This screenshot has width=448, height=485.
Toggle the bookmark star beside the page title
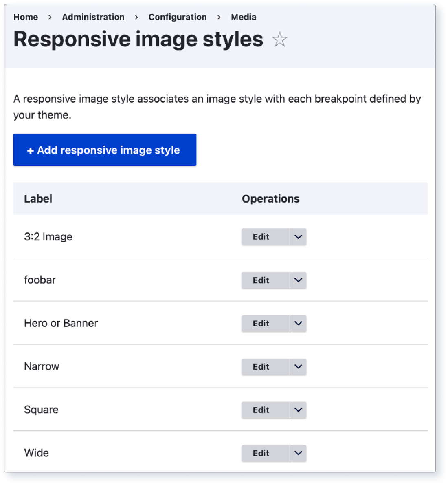(x=280, y=40)
